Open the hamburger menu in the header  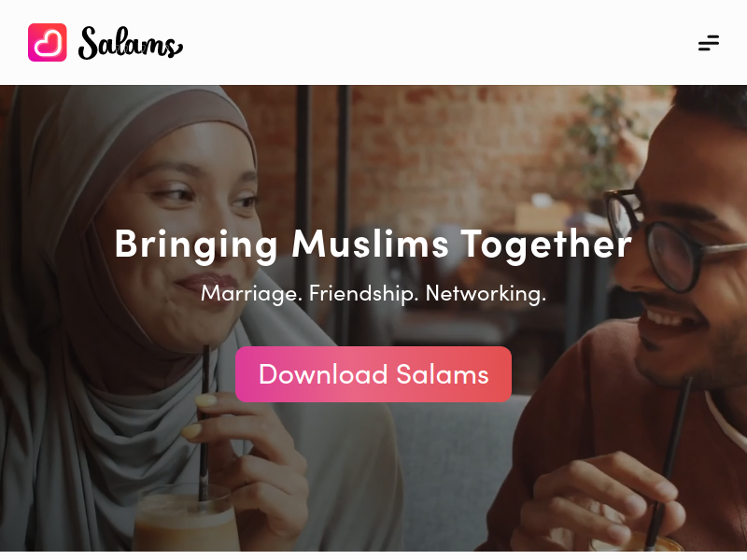click(709, 43)
